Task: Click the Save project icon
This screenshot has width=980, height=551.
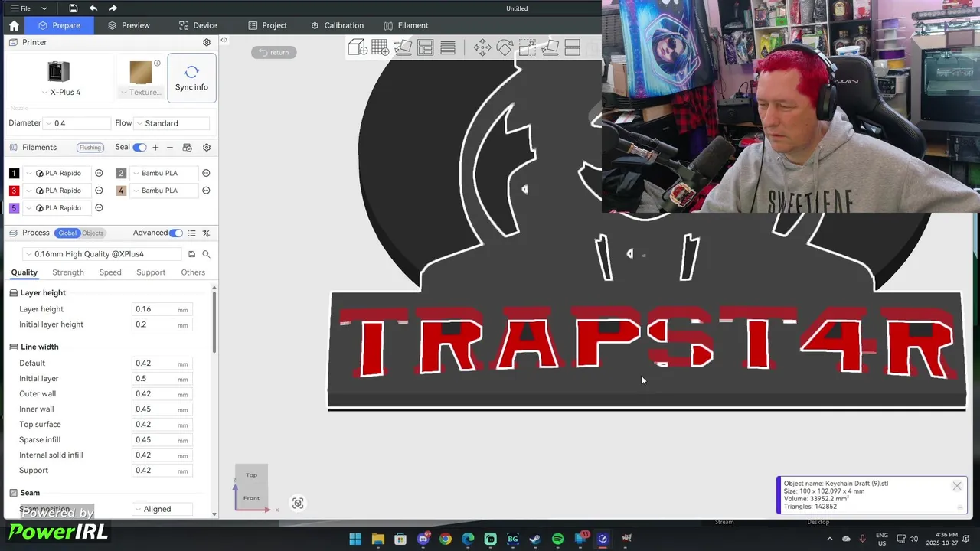Action: (x=73, y=8)
